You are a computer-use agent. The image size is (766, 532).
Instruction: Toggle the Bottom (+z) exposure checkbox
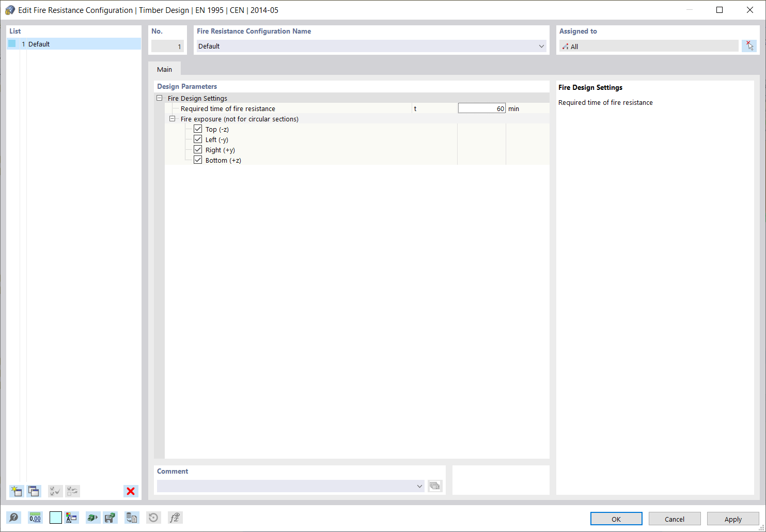[x=198, y=160]
